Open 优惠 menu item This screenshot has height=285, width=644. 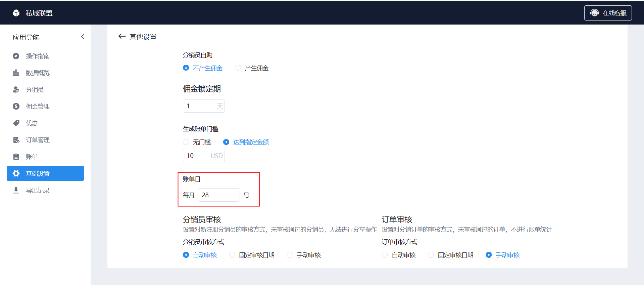(x=45, y=123)
